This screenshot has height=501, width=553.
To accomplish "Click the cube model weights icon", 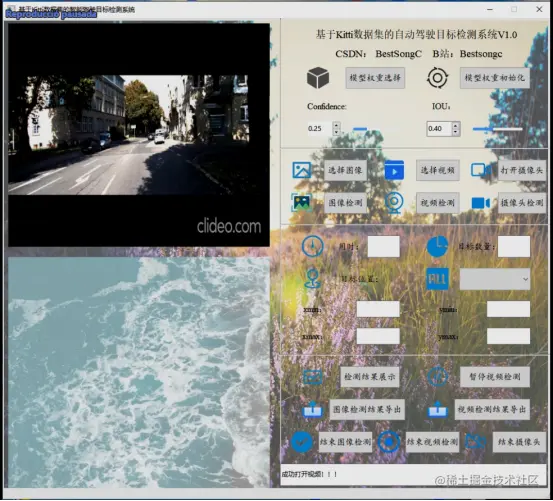I will click(318, 78).
